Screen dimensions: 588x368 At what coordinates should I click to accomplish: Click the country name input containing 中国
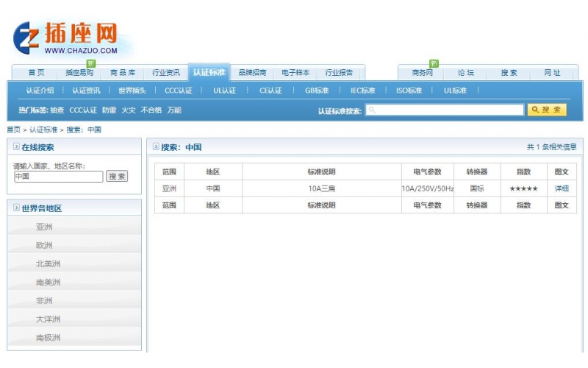pyautogui.click(x=58, y=177)
